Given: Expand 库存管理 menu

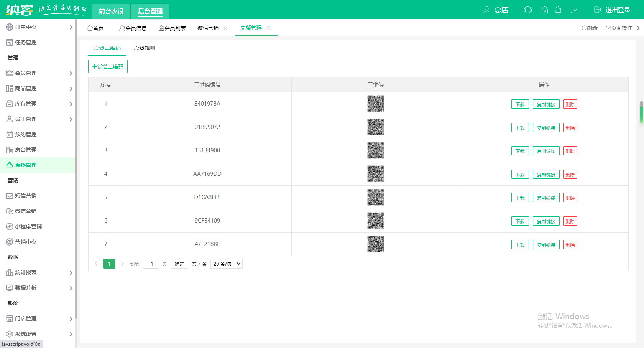Looking at the screenshot, I should click(38, 104).
